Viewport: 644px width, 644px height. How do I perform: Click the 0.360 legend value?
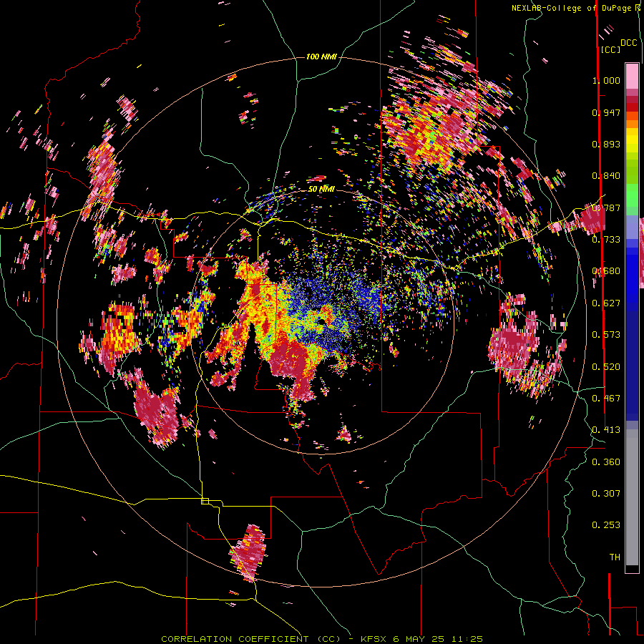tap(606, 462)
